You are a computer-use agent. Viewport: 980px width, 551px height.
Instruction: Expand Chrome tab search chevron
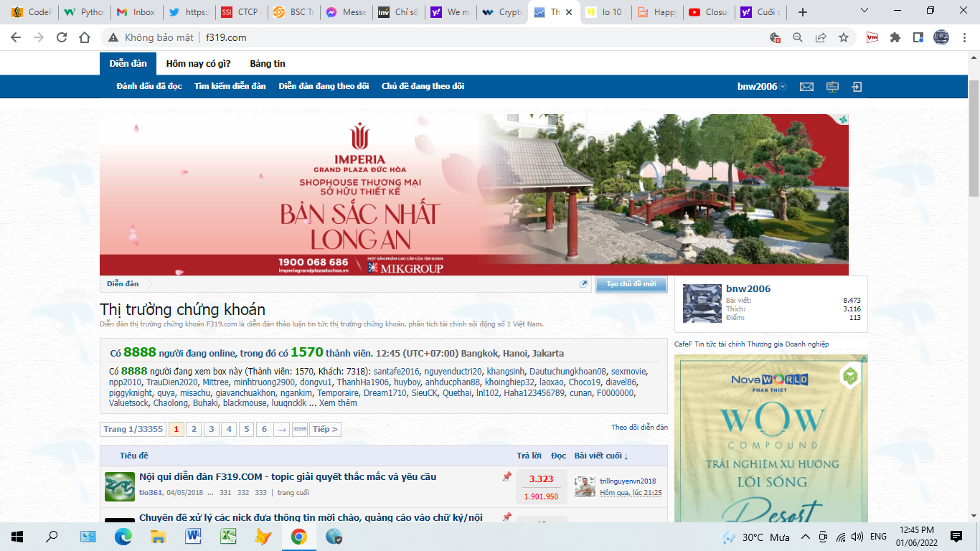pyautogui.click(x=864, y=11)
